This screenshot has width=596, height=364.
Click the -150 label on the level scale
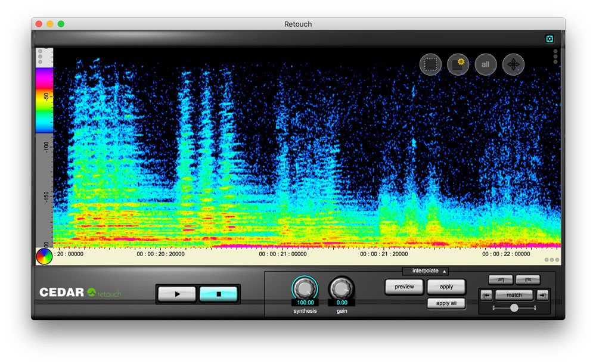46,197
